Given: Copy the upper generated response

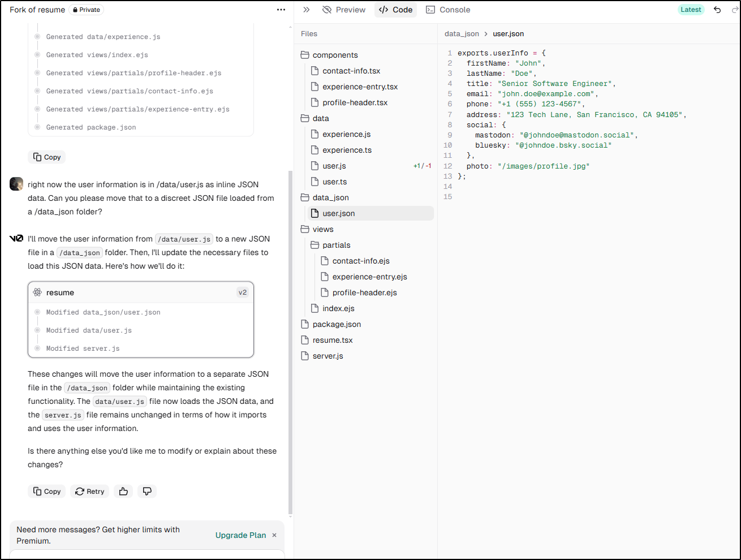Looking at the screenshot, I should click(x=47, y=157).
